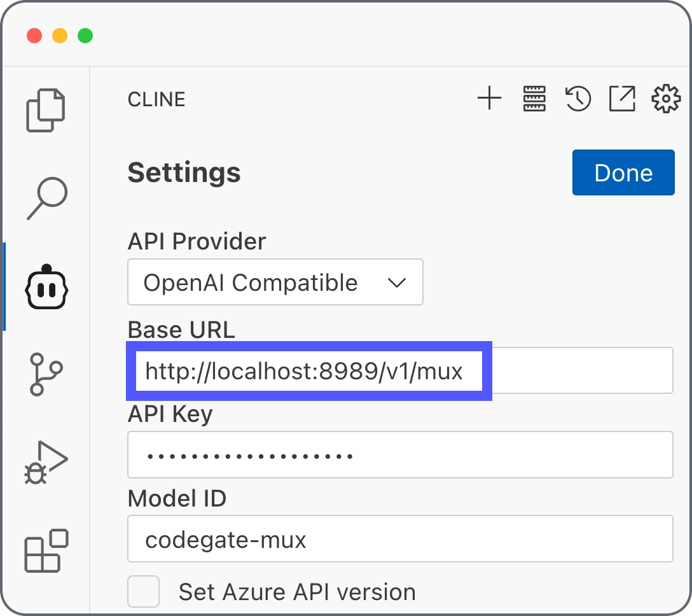692x616 pixels.
Task: Click the Model ID field
Action: [400, 539]
